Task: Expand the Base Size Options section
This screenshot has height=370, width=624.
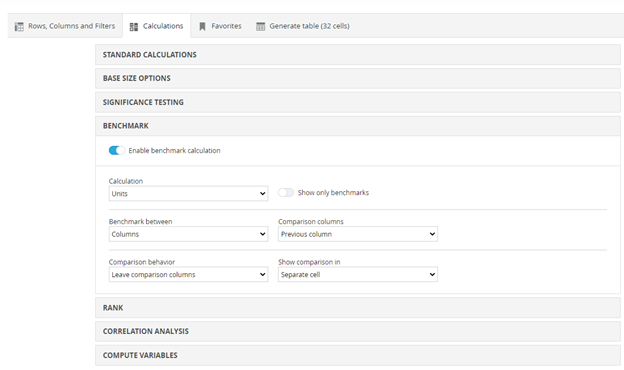Action: 357,78
